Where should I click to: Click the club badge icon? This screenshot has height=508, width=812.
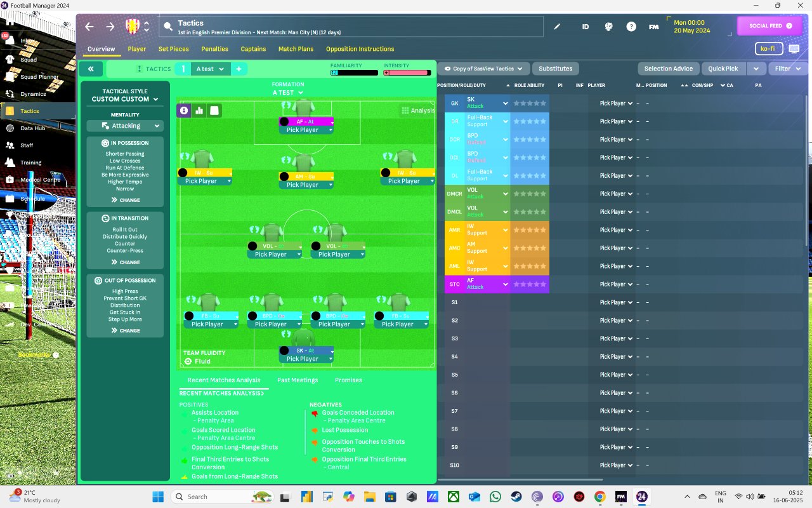pos(132,26)
